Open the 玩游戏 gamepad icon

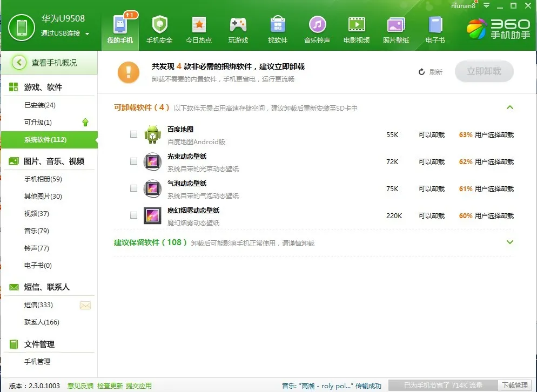[238, 25]
